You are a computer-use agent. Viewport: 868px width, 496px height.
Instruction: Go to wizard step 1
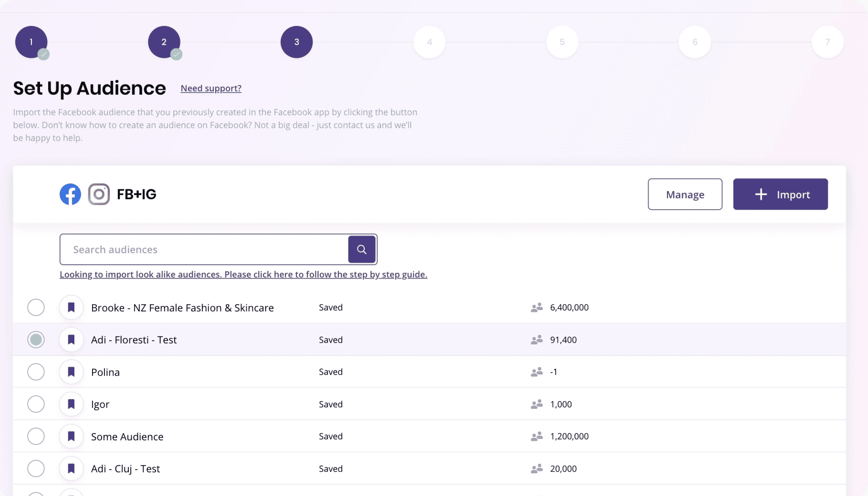[x=31, y=42]
